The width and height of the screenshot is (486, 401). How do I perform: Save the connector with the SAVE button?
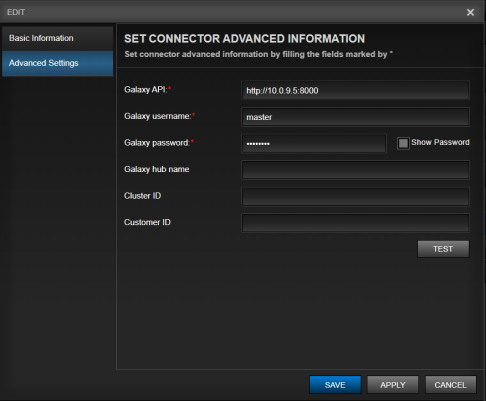pyautogui.click(x=335, y=385)
